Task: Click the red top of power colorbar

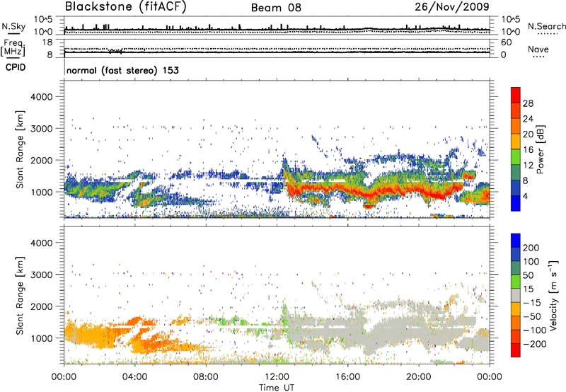Action: pyautogui.click(x=516, y=95)
